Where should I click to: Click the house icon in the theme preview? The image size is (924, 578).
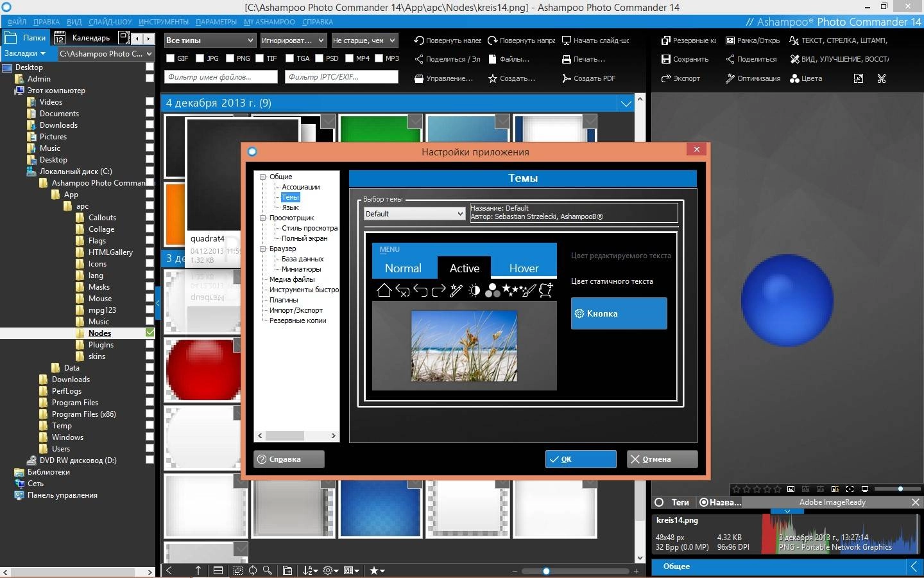click(384, 290)
